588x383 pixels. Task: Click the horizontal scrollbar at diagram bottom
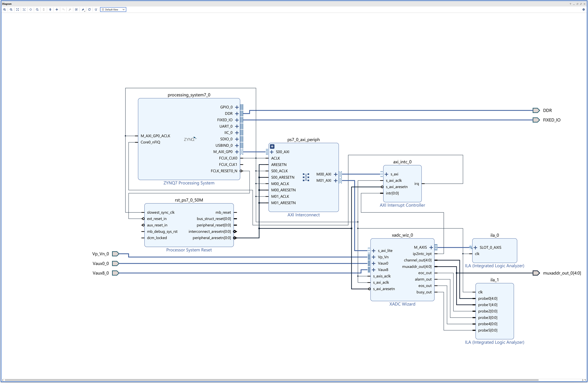(x=271, y=380)
